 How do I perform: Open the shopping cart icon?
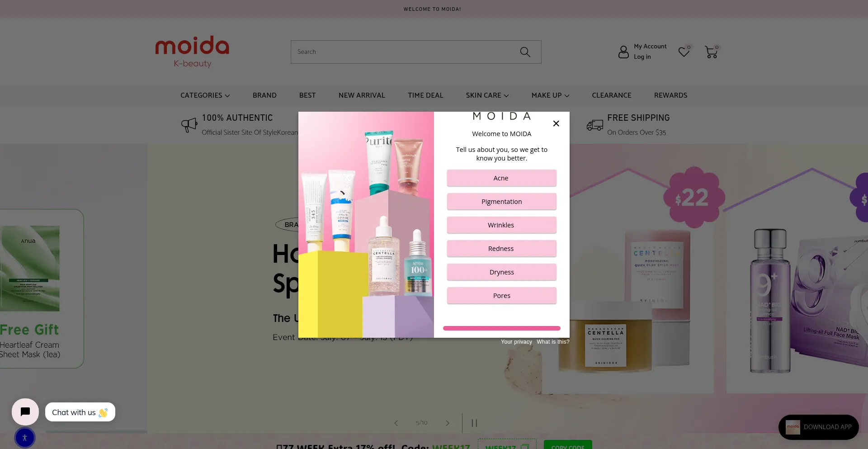711,52
